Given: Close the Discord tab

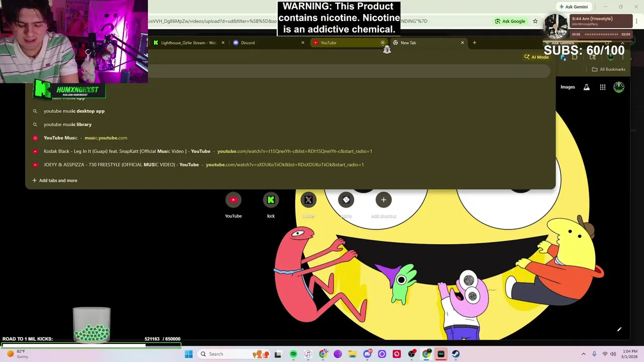Looking at the screenshot, I should [302, 43].
